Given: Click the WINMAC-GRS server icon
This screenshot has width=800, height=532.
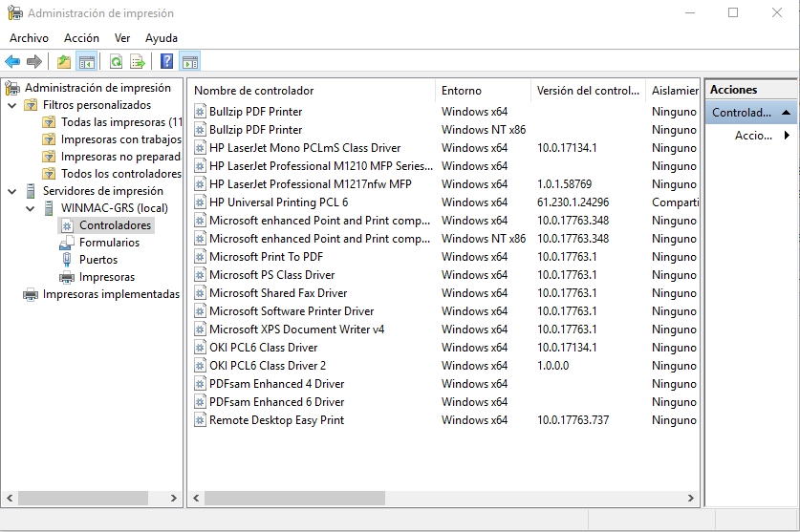Looking at the screenshot, I should tap(49, 208).
